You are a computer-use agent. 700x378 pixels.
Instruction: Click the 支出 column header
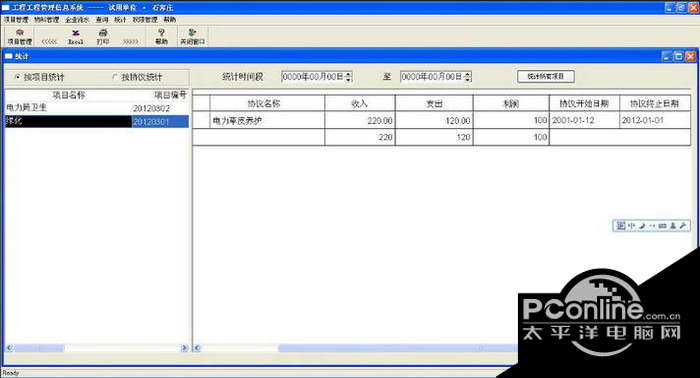click(x=434, y=104)
